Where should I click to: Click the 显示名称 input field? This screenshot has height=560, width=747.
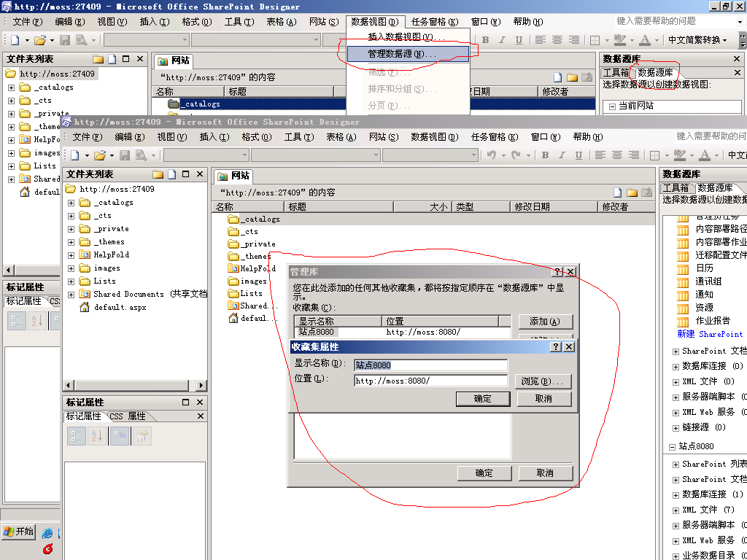pos(430,365)
